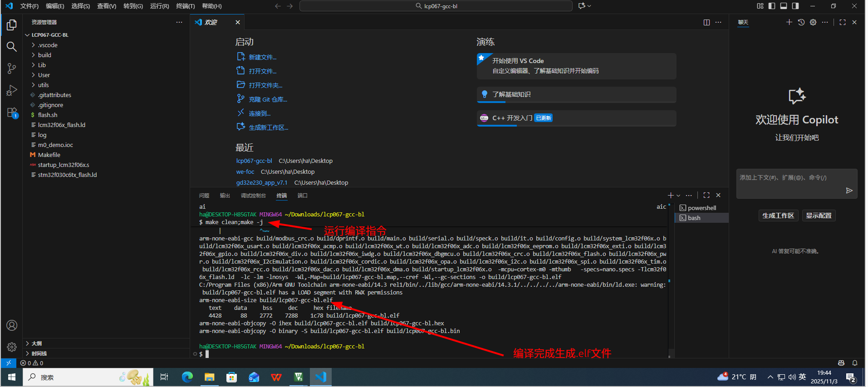This screenshot has height=387, width=868.
Task: Toggle the secondary side bar layout button
Action: 795,6
